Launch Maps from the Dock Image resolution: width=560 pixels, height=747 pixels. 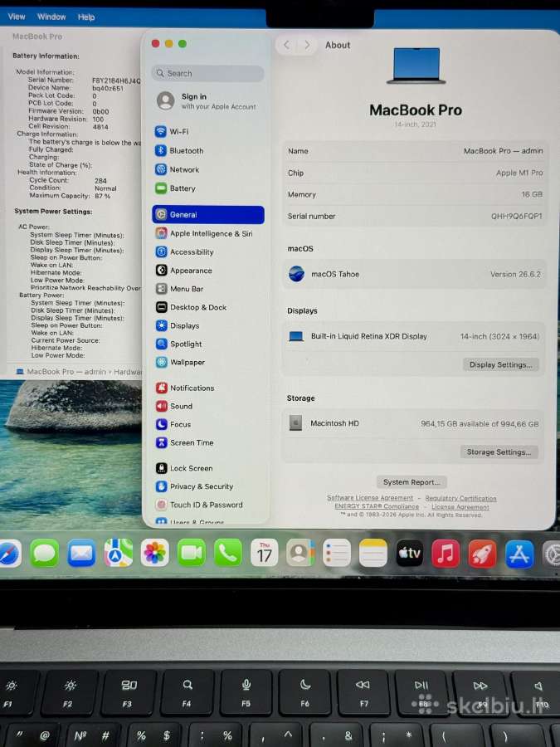click(x=118, y=553)
